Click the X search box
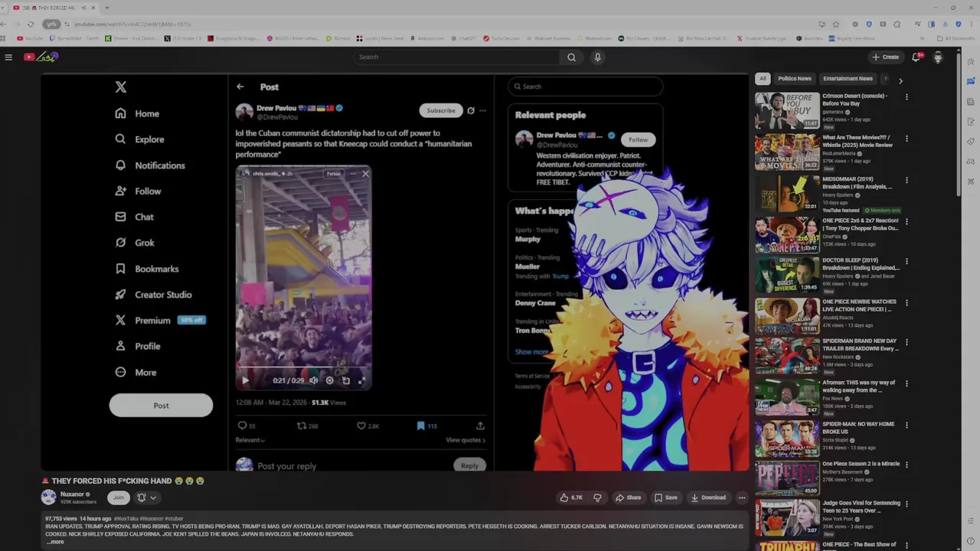The image size is (980, 551). (x=586, y=86)
